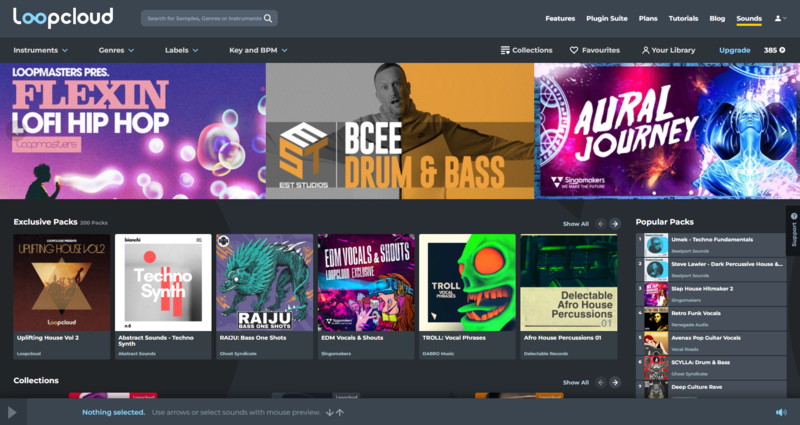Click next arrow for Exclusive Packs
Viewport: 800px width, 425px height.
tap(616, 224)
